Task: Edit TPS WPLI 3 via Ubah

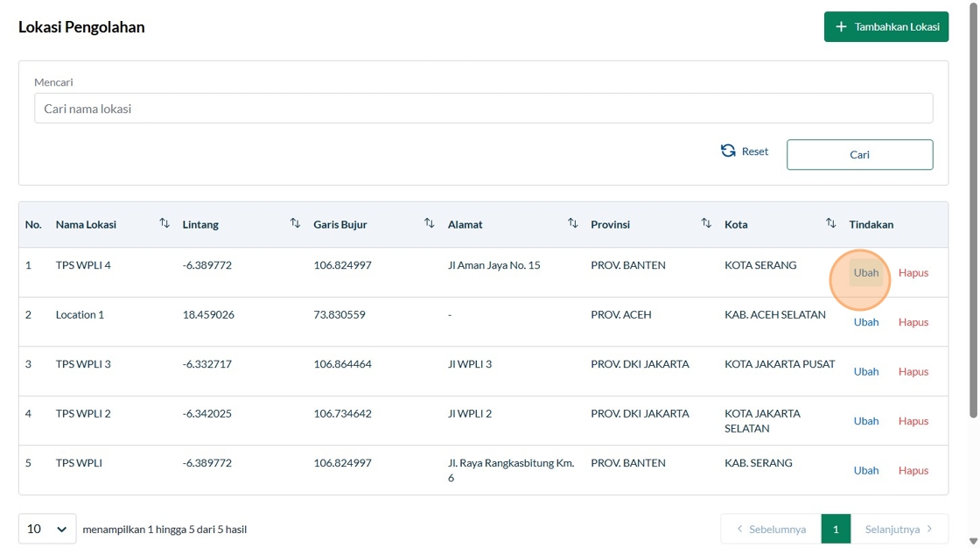Action: 866,371
